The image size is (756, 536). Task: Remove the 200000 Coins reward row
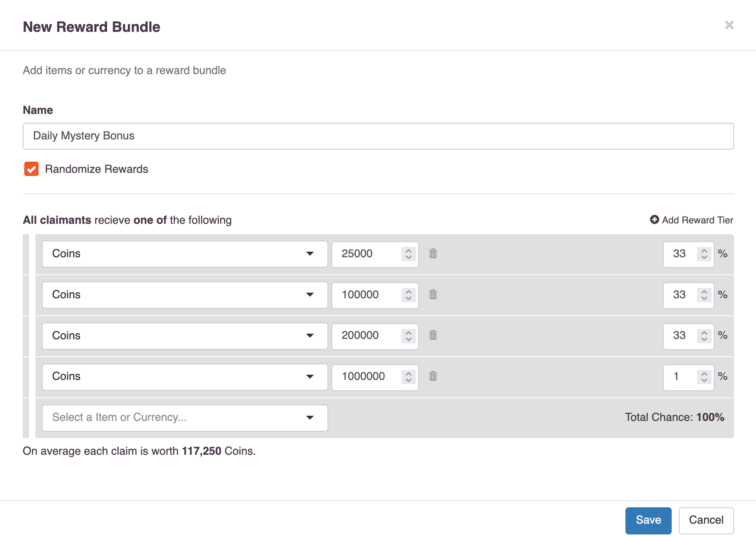[433, 335]
